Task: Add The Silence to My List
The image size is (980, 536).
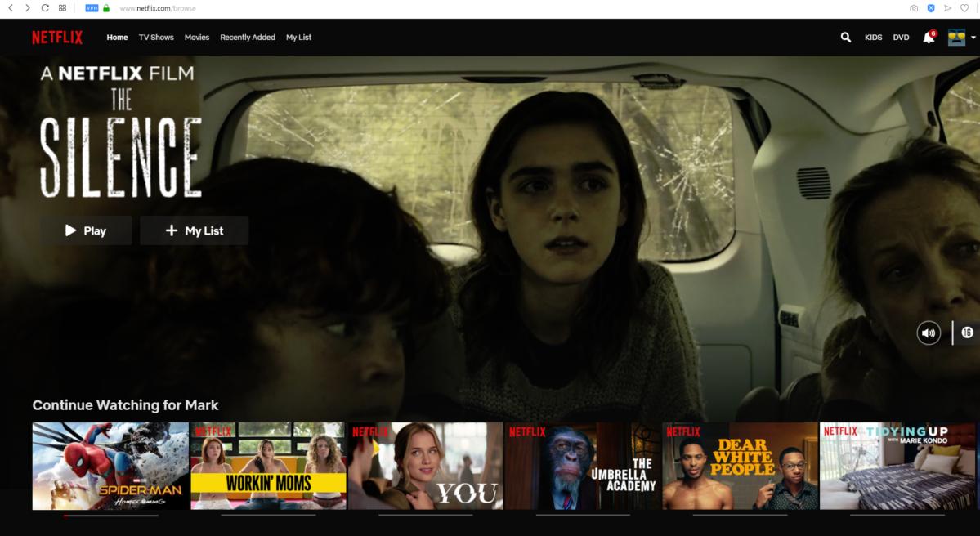Action: [195, 230]
